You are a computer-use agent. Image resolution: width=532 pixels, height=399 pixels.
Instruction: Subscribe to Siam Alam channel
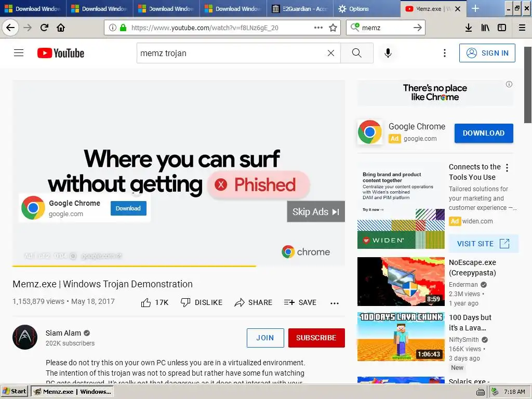[x=316, y=338]
